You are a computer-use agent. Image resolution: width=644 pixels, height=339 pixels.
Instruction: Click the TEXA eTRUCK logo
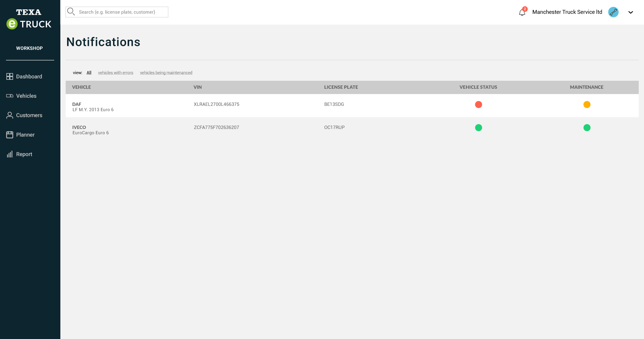tap(29, 19)
